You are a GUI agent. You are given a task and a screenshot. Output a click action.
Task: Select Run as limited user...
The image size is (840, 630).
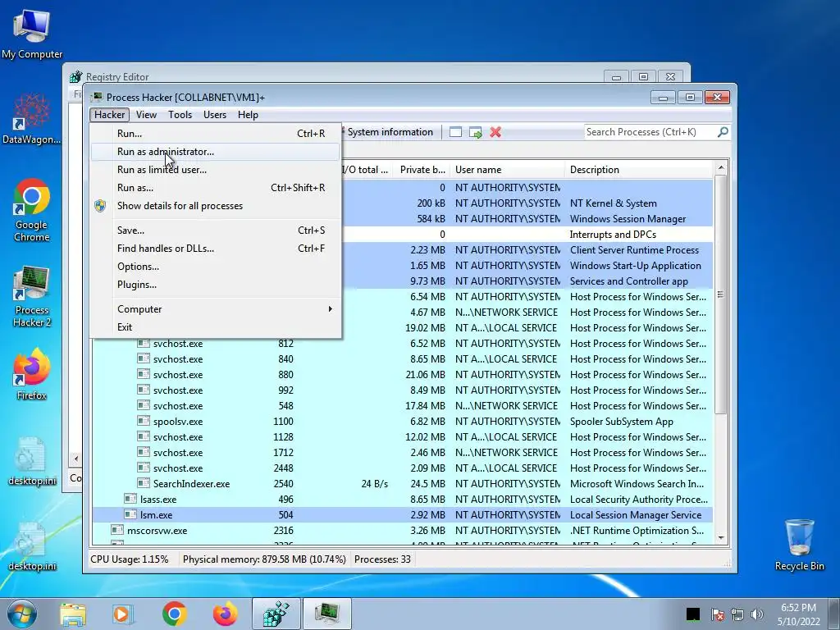[x=216, y=170]
